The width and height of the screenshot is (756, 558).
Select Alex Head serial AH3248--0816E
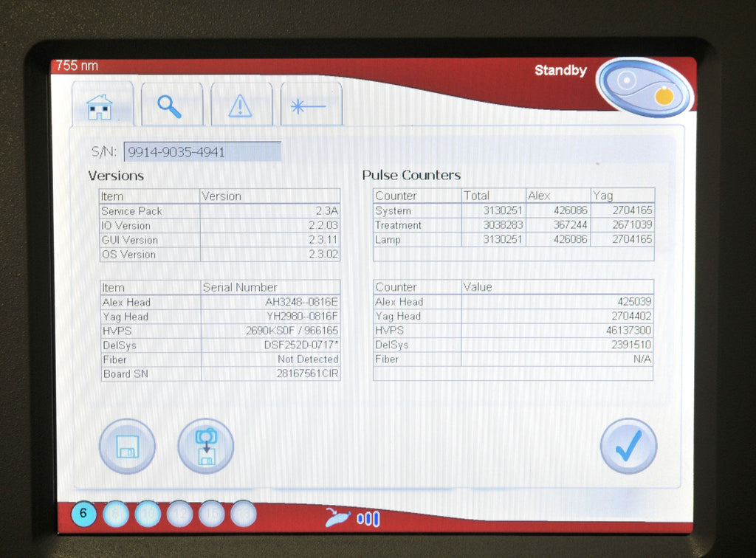coord(302,302)
